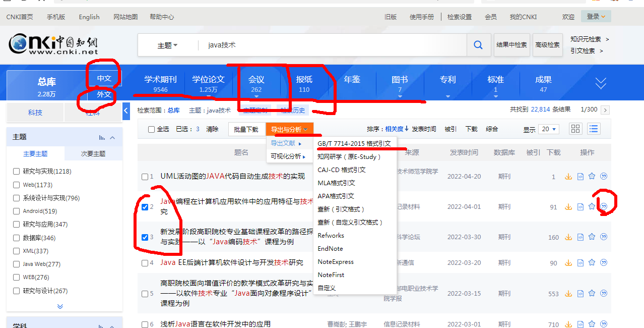644x328 pixels.
Task: Expand 可视化分析 submenu
Action: (x=288, y=156)
